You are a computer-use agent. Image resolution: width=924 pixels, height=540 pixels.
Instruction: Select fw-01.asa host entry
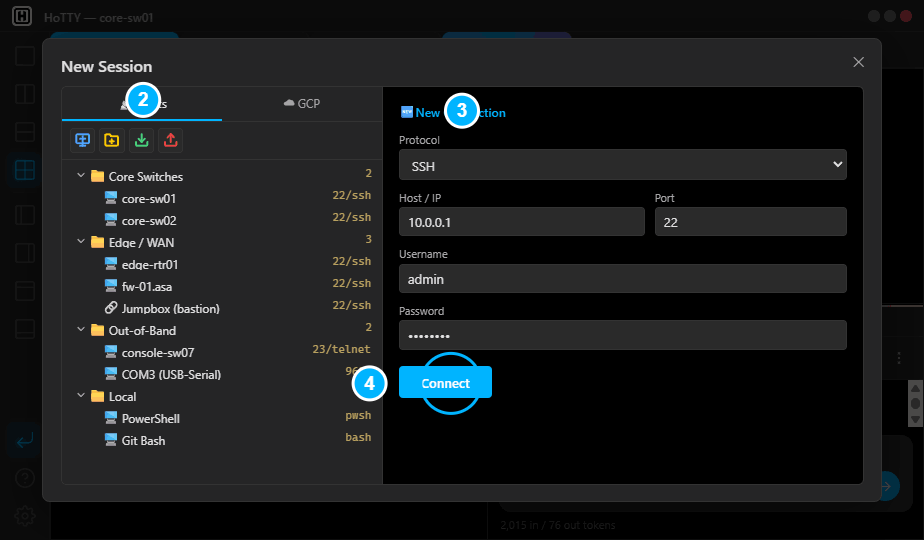[x=223, y=287]
